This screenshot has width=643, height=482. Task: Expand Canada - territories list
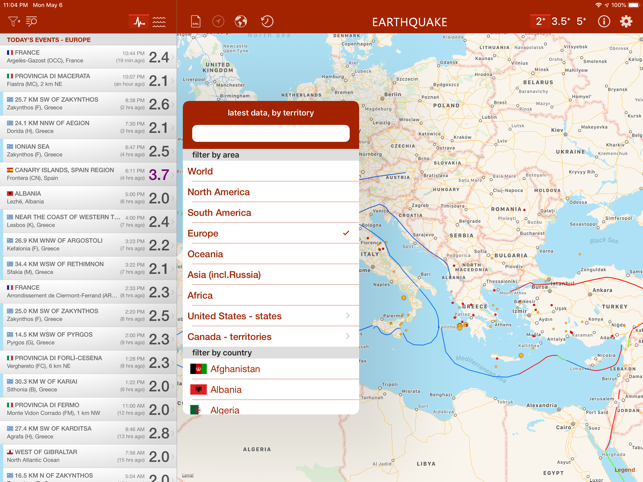coord(271,337)
